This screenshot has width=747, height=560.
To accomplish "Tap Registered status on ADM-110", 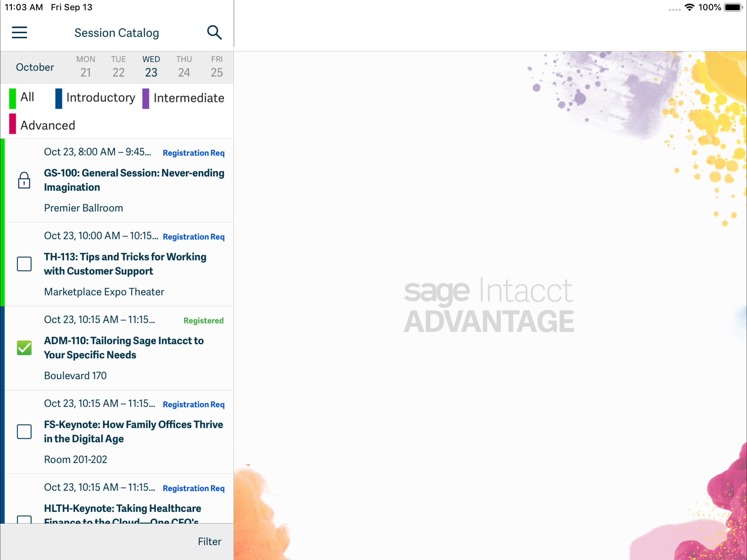I will click(203, 320).
